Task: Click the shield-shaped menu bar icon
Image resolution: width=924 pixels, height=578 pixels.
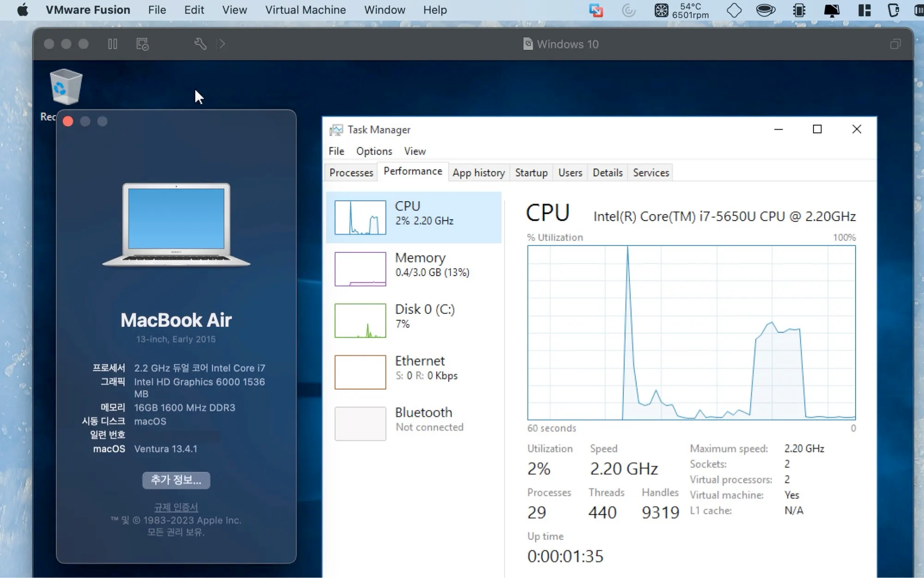Action: [x=894, y=10]
